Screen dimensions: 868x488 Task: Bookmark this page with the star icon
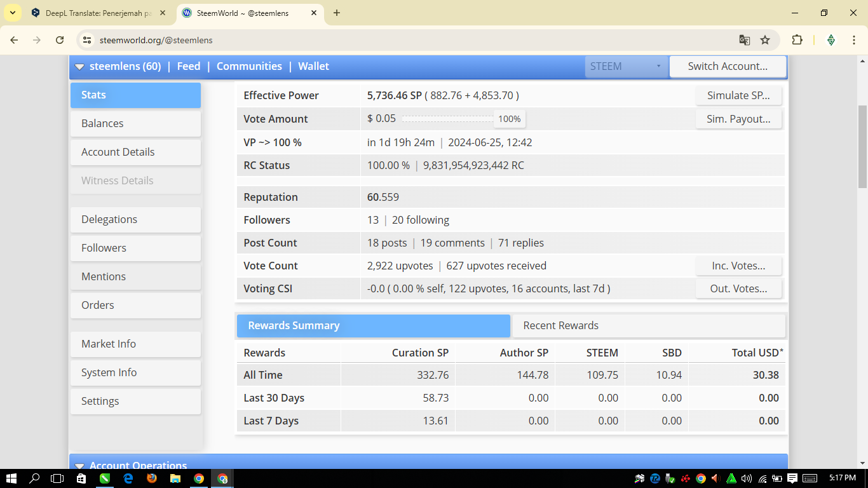pyautogui.click(x=765, y=40)
